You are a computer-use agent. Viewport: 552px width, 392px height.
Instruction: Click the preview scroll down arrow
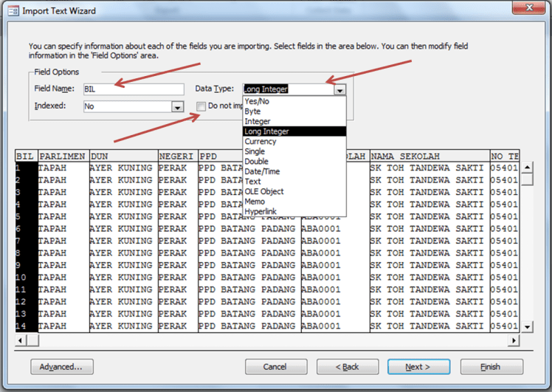(527, 327)
